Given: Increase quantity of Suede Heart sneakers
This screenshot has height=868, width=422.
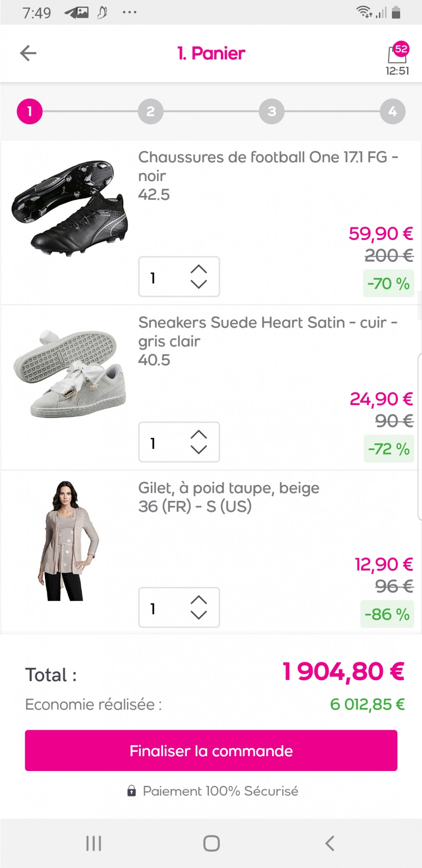Looking at the screenshot, I should tap(199, 434).
